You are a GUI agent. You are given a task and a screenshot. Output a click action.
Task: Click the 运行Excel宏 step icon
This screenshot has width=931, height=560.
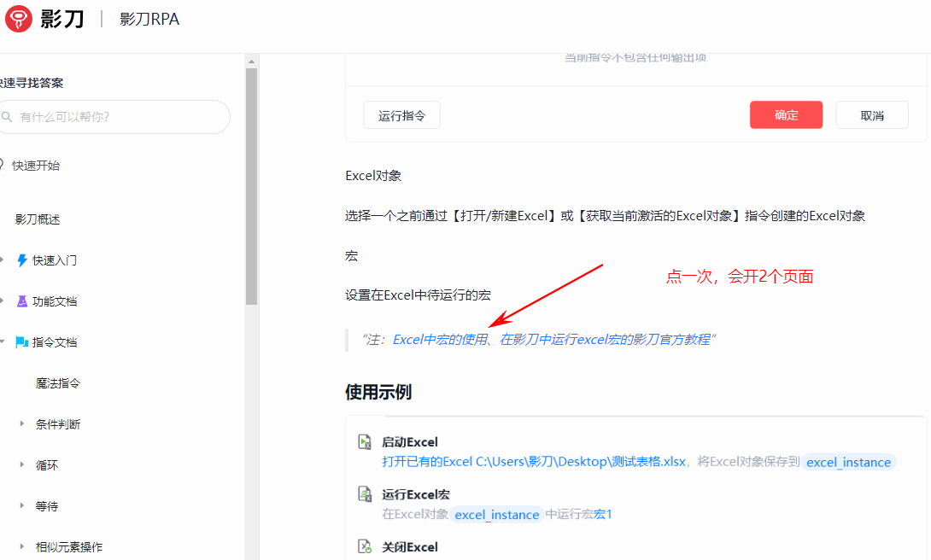[x=365, y=494]
